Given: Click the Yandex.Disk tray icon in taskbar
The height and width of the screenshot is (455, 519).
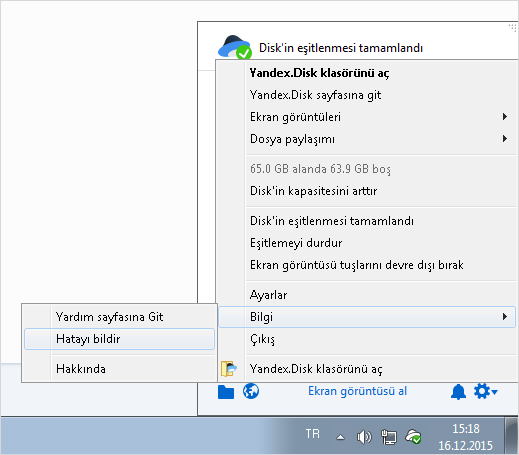Looking at the screenshot, I should [x=413, y=436].
